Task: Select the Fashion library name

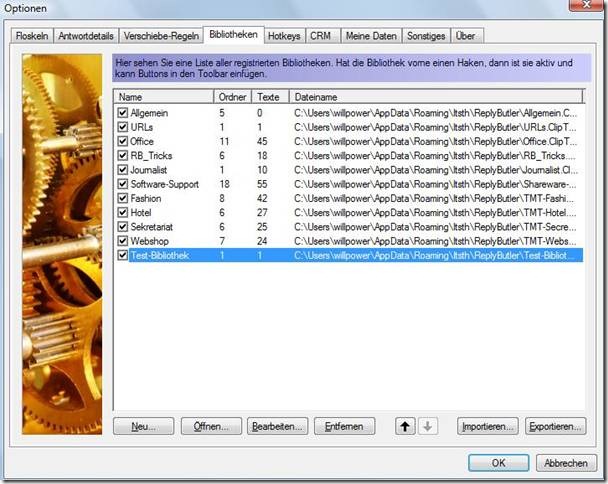Action: click(146, 198)
